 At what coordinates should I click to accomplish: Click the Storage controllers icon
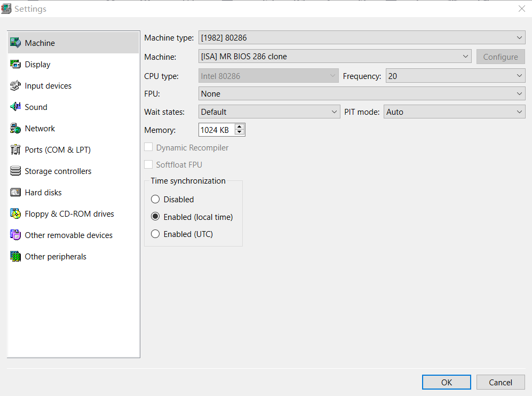pos(15,171)
